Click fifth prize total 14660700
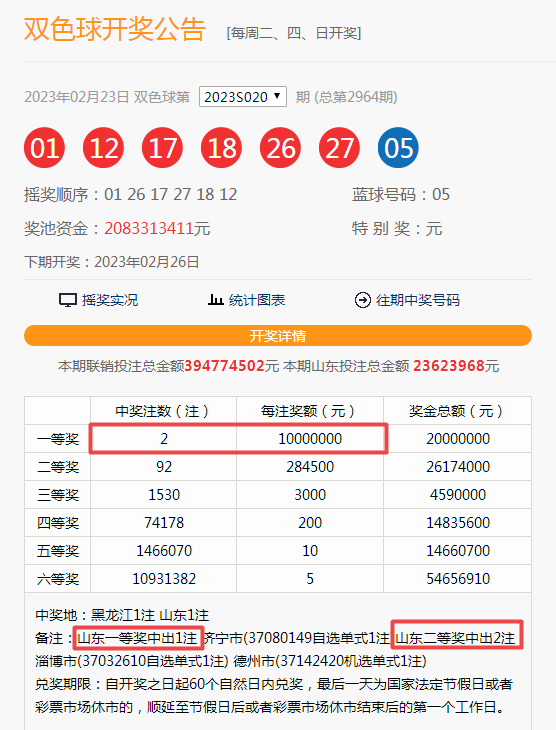This screenshot has height=730, width=556. tap(458, 551)
